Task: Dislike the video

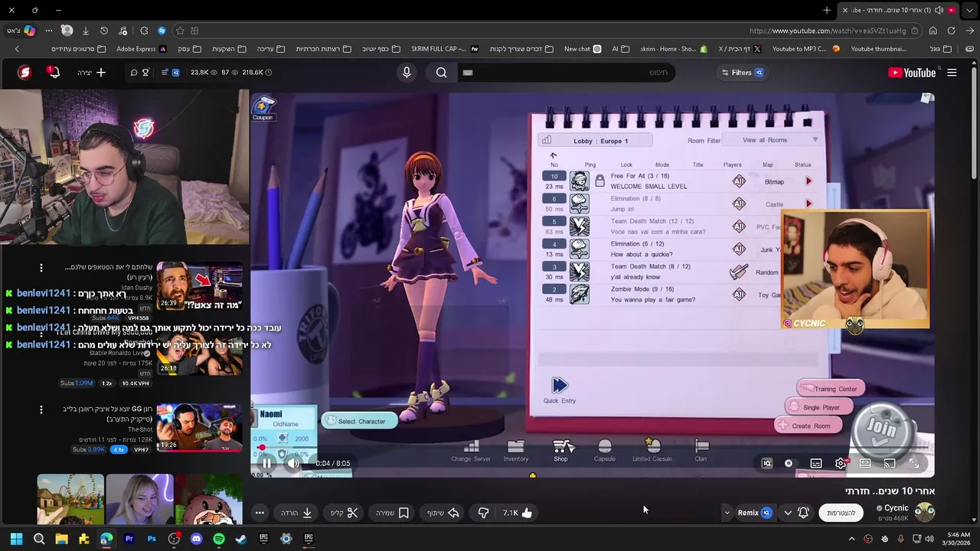Action: click(x=483, y=513)
